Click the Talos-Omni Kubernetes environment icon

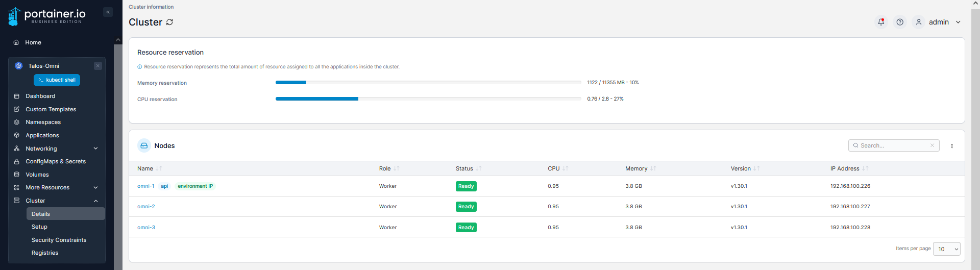pos(18,66)
